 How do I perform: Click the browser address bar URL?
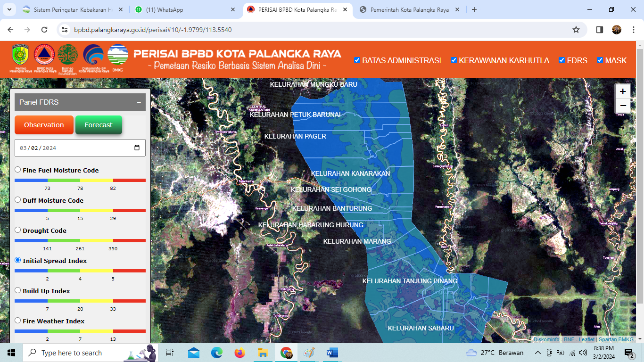153,30
